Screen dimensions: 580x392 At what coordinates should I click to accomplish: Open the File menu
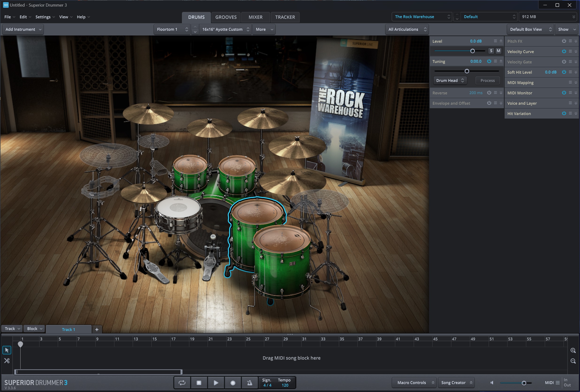(9, 17)
